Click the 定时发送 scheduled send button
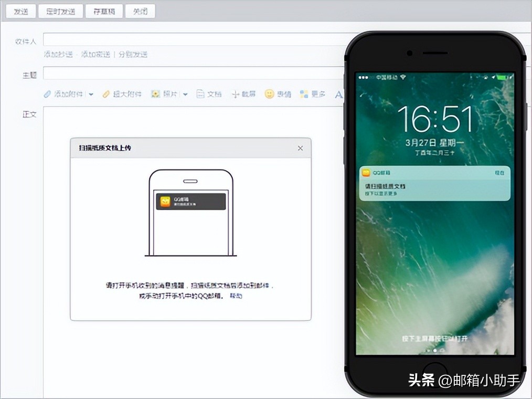Screen dimensions: 532x399 tap(60, 10)
